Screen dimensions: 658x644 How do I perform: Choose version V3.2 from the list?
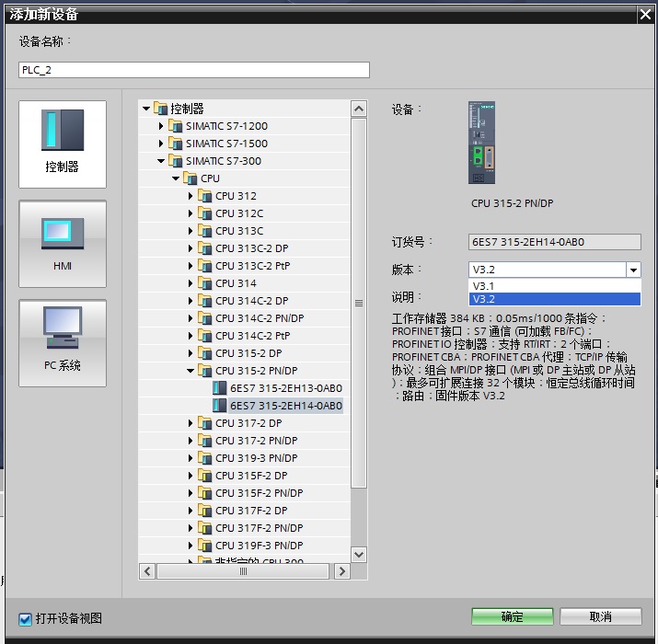click(554, 299)
